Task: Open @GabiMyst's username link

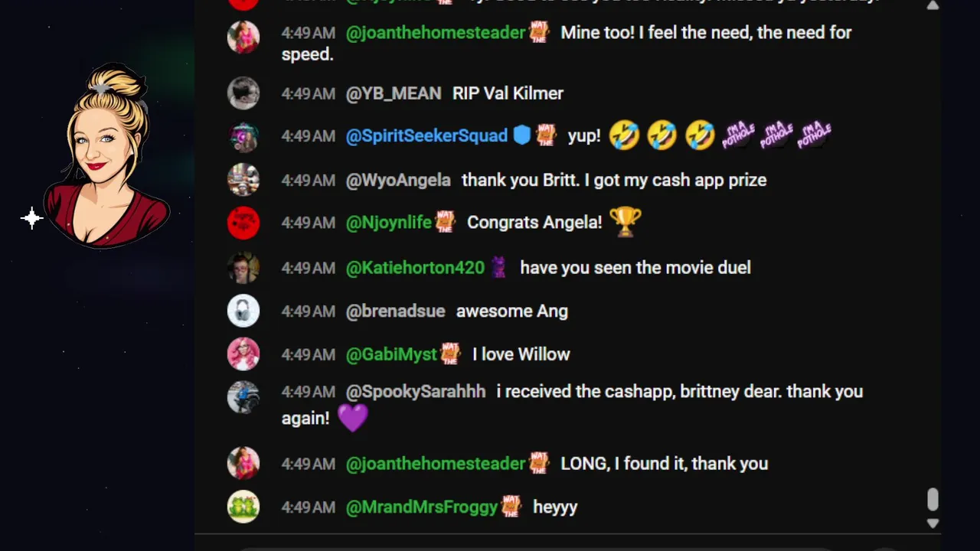Action: [391, 354]
